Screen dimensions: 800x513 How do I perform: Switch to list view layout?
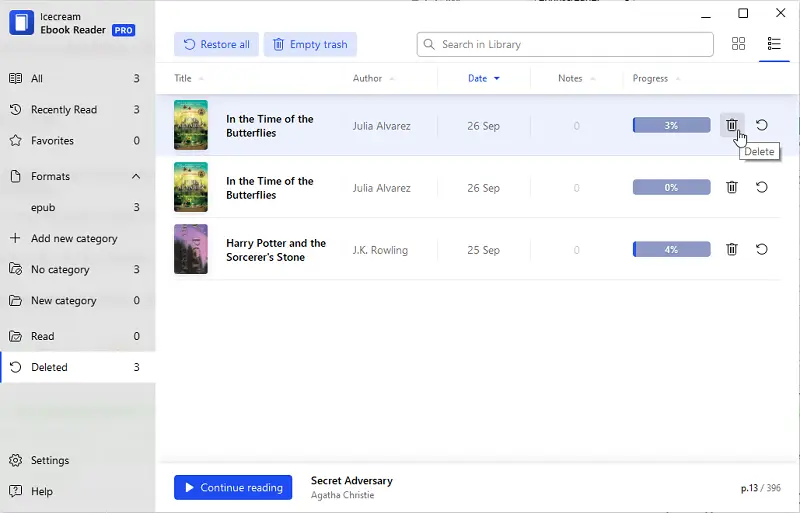click(x=774, y=44)
